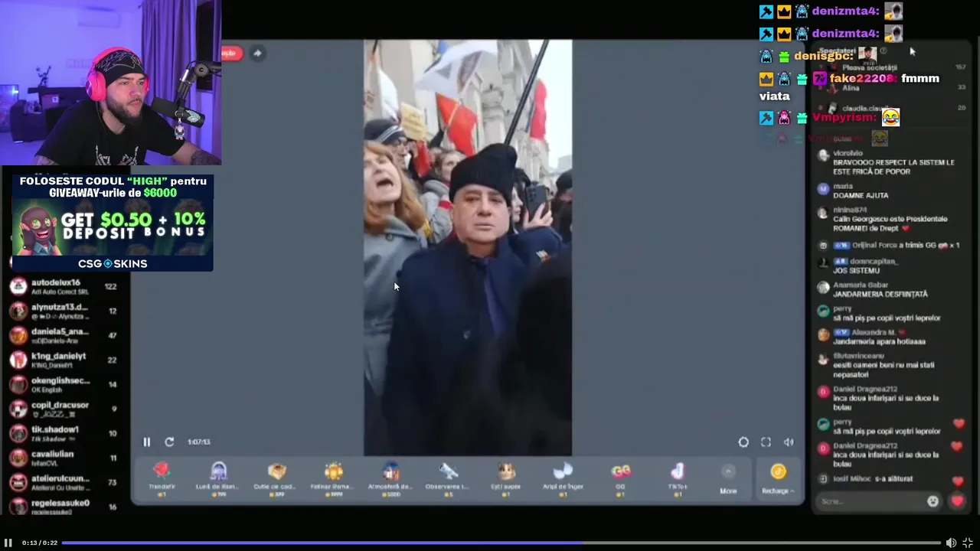Send the GG gift

(x=621, y=479)
